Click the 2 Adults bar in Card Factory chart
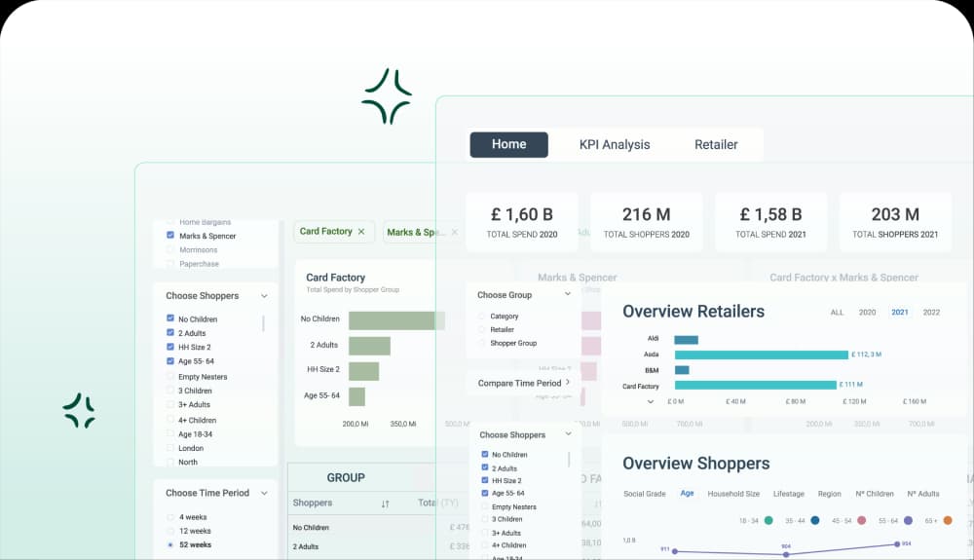Screen dimensions: 974x560 tap(369, 346)
